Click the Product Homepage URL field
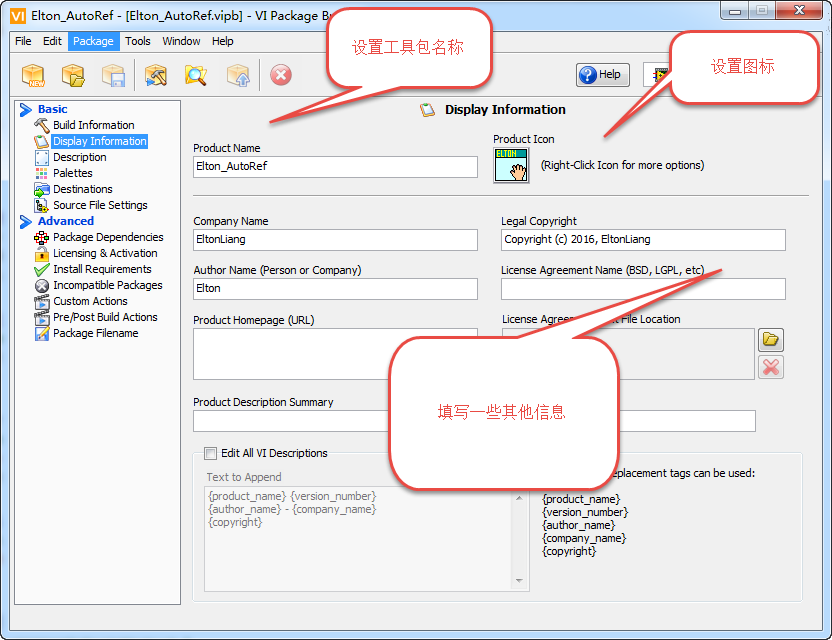832x640 pixels. point(335,353)
